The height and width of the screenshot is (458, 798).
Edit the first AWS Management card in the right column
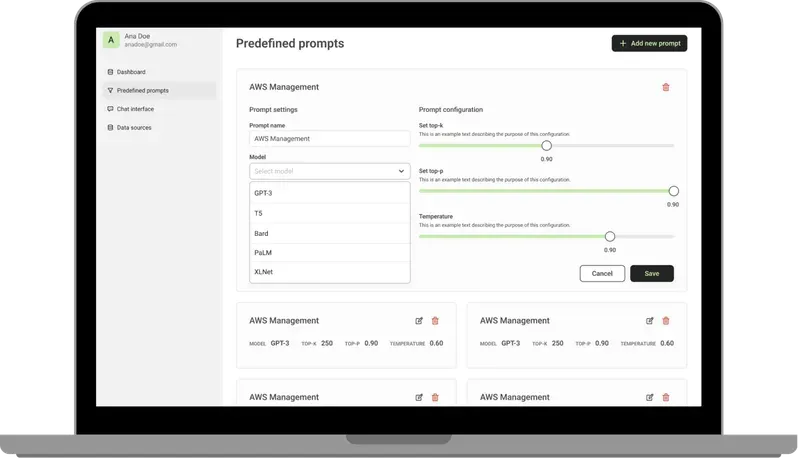(x=649, y=321)
